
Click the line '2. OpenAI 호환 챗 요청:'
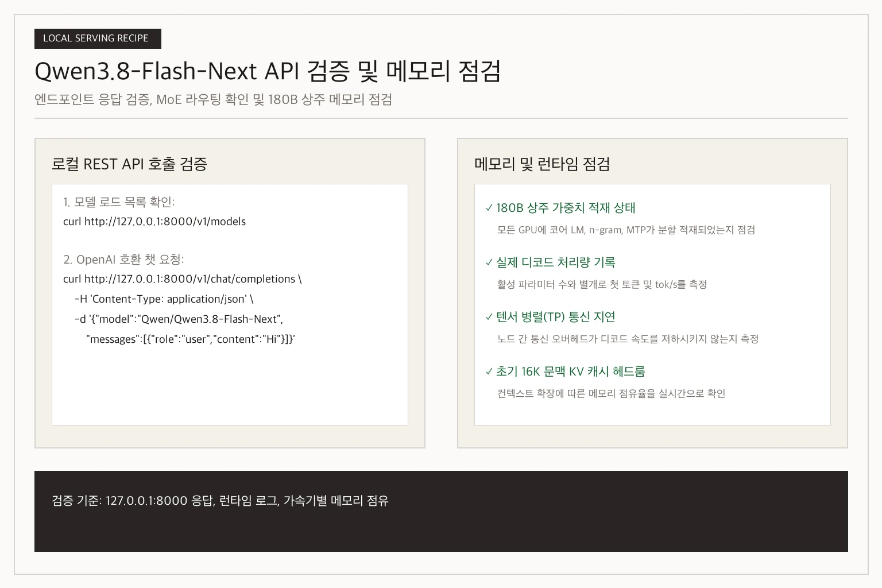point(123,260)
